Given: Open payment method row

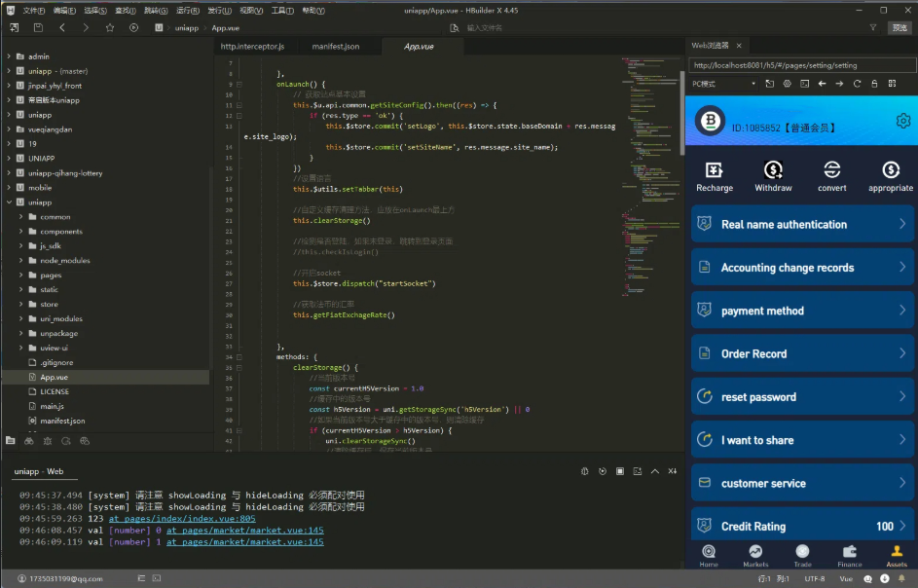Looking at the screenshot, I should click(802, 311).
